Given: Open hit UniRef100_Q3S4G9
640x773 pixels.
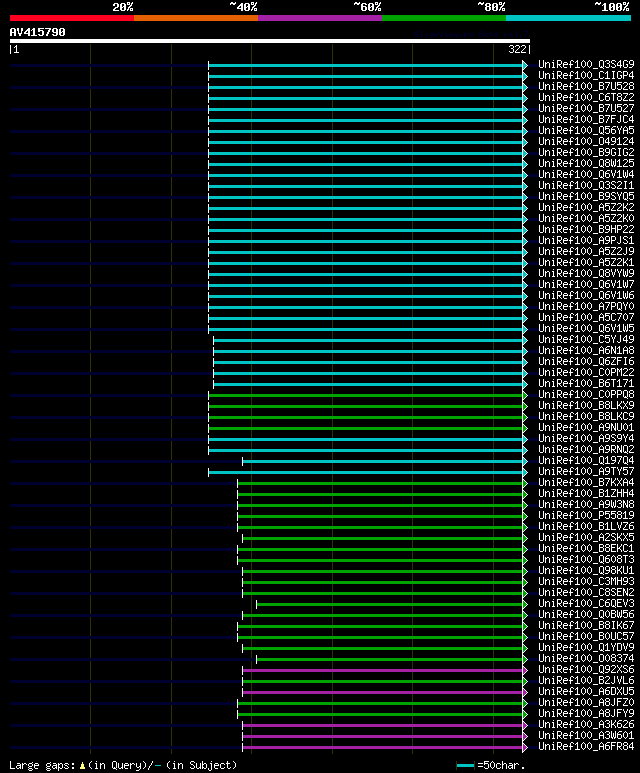Looking at the screenshot, I should (586, 65).
